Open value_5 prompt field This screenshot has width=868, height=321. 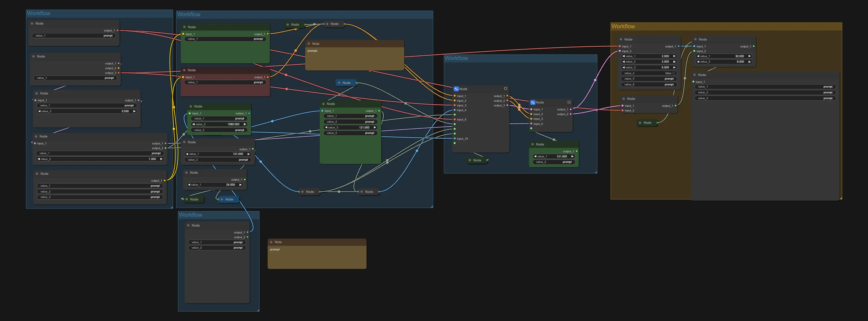click(x=648, y=79)
